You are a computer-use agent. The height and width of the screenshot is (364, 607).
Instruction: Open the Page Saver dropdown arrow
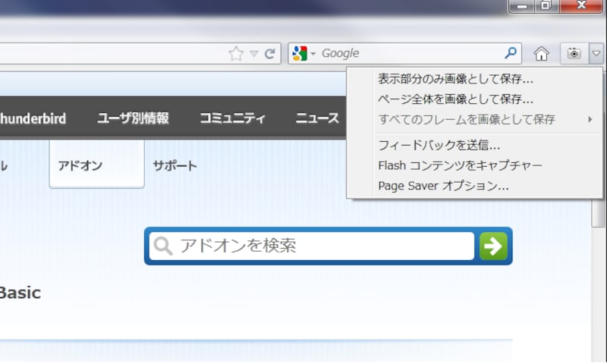pyautogui.click(x=596, y=53)
